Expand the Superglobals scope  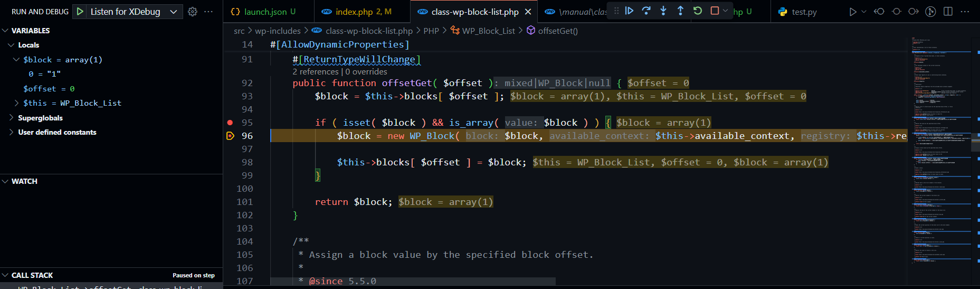click(x=11, y=118)
